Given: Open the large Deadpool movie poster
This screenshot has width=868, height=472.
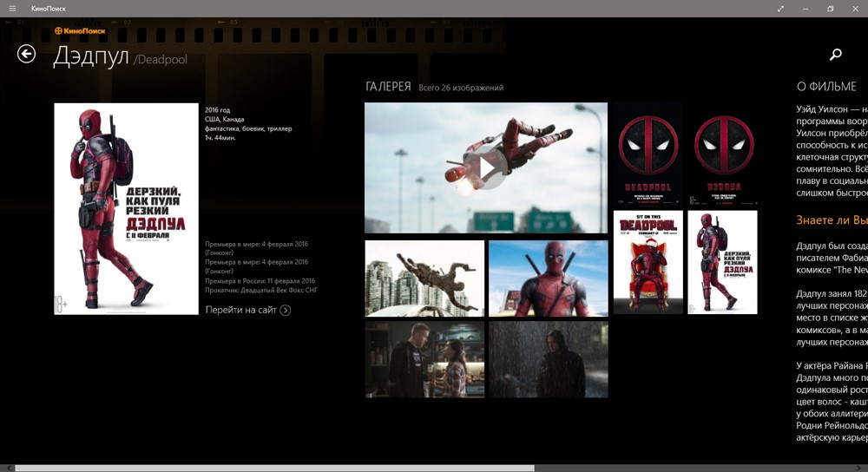Looking at the screenshot, I should tap(126, 208).
